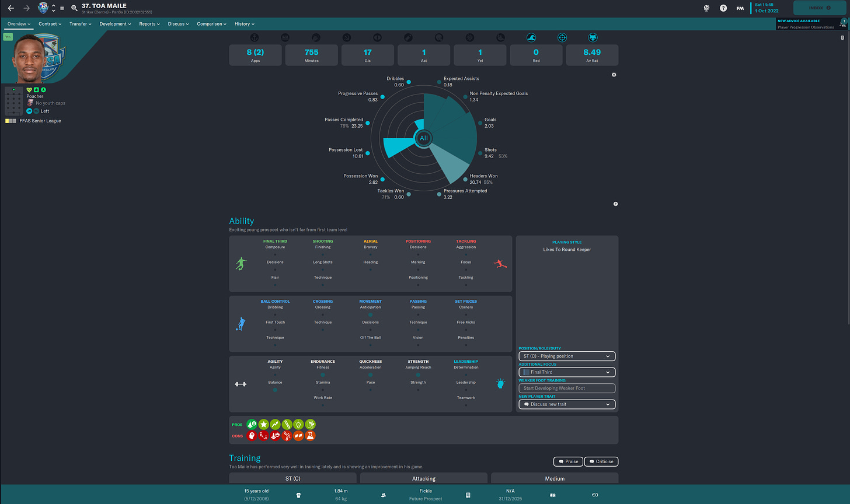Click the green thumbs-up morale icon
The width and height of the screenshot is (850, 504).
(x=36, y=90)
